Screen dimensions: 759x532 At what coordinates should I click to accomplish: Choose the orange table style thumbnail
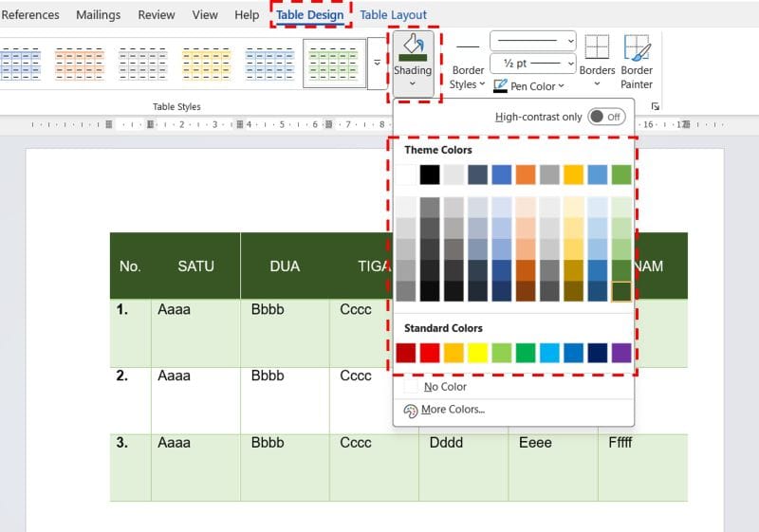click(x=79, y=64)
